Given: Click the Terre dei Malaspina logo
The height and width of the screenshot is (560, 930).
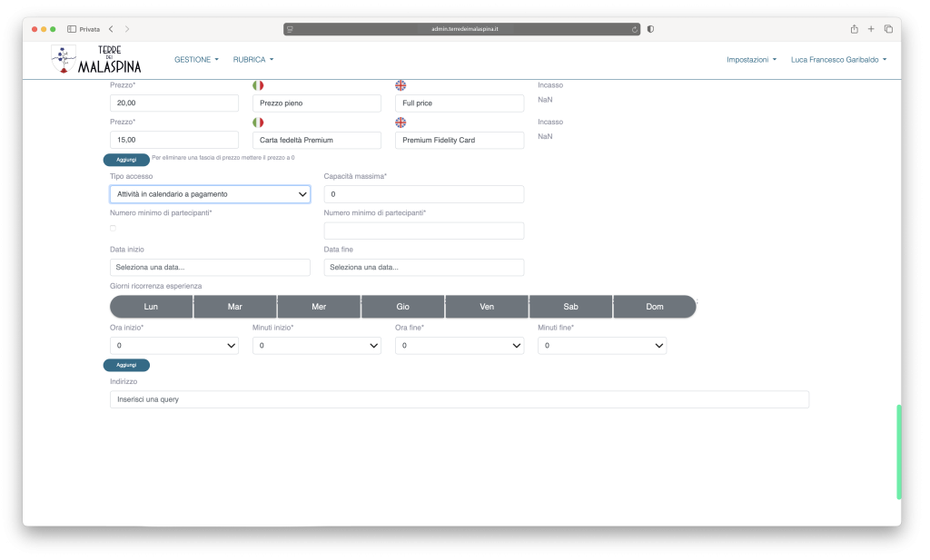Looking at the screenshot, I should tap(96, 59).
